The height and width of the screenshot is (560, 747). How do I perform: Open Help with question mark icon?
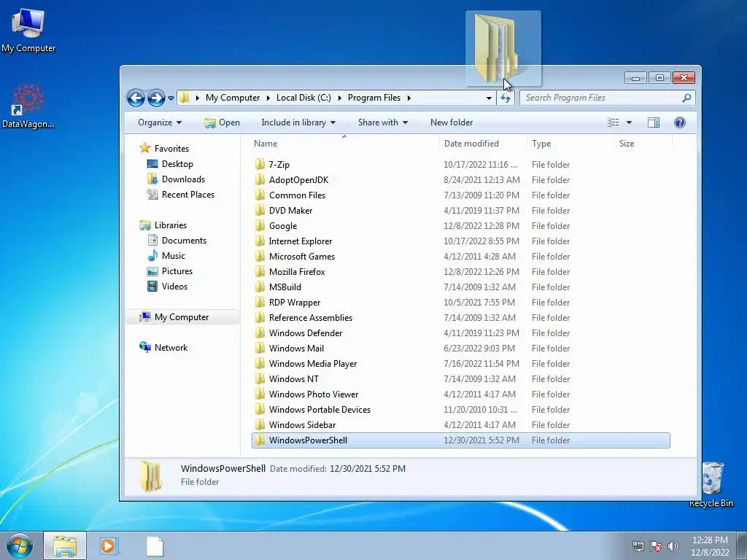(680, 122)
